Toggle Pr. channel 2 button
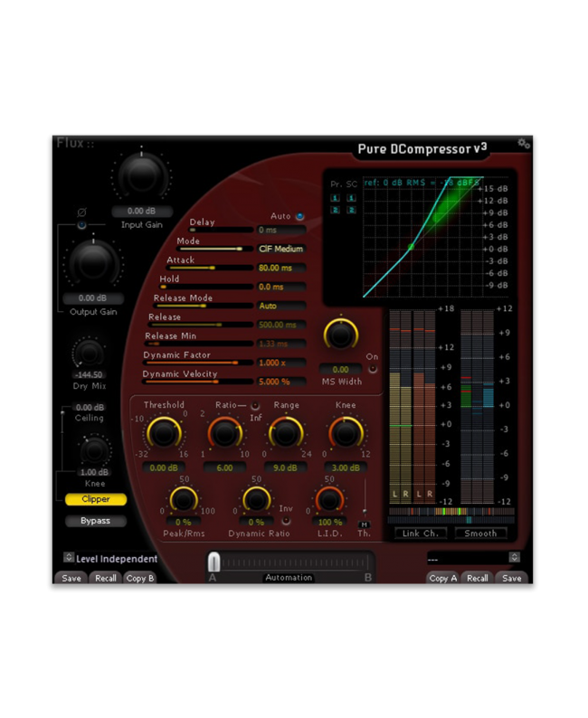Viewport: 588px width, 718px height. coord(336,210)
